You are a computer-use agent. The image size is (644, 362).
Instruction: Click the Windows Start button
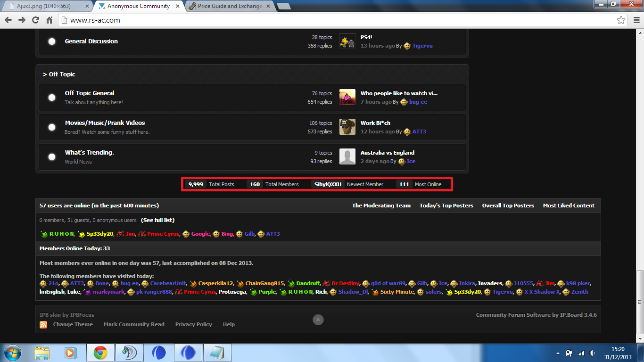pos(13,353)
